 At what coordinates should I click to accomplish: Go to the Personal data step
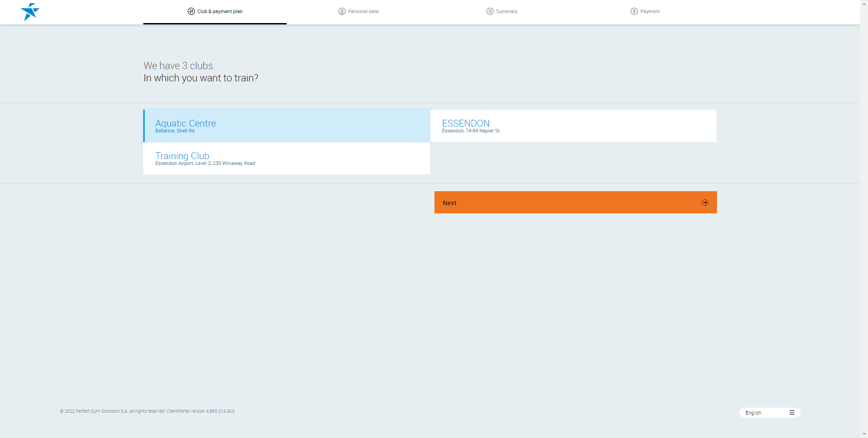coord(363,11)
